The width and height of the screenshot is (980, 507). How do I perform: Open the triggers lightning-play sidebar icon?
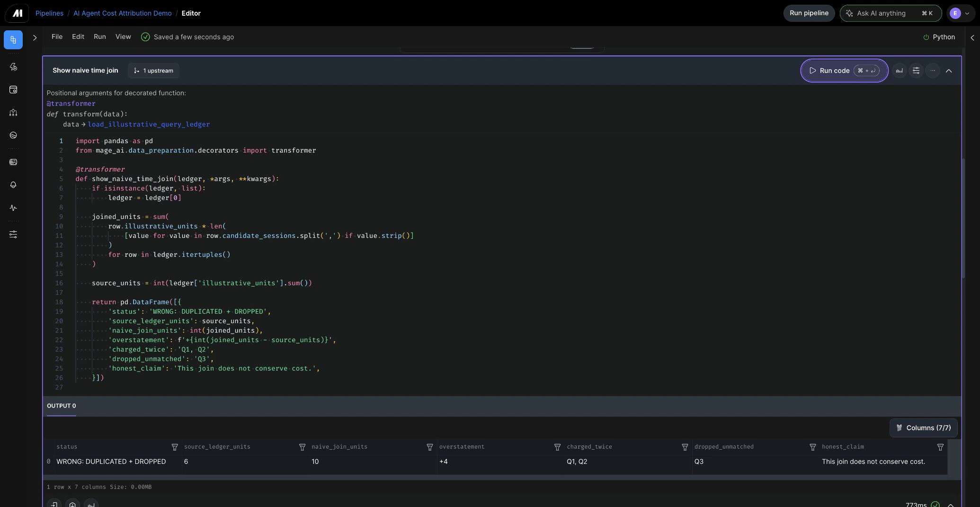13,67
